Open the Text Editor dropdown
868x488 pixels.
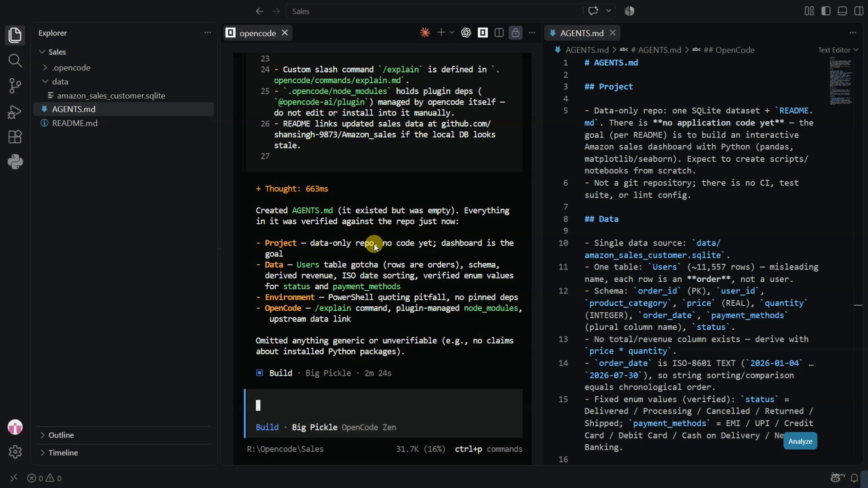point(838,50)
